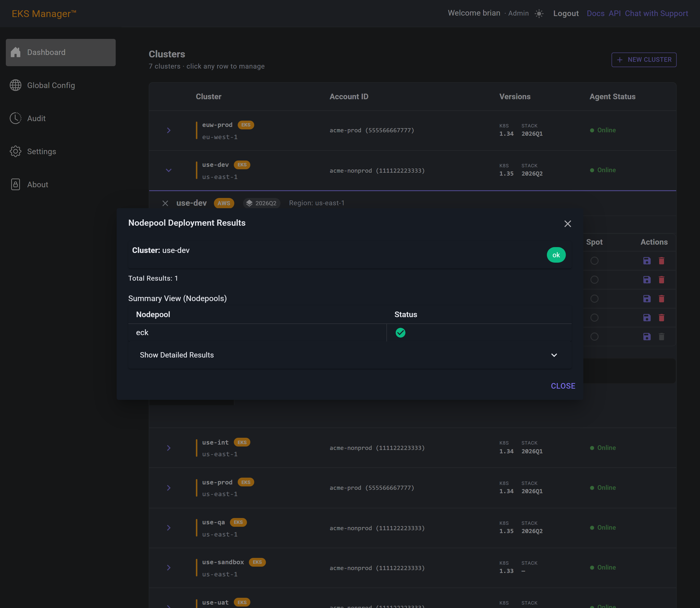The width and height of the screenshot is (700, 608).
Task: Close the Nodepool Deployment Results dialog with X
Action: (567, 224)
